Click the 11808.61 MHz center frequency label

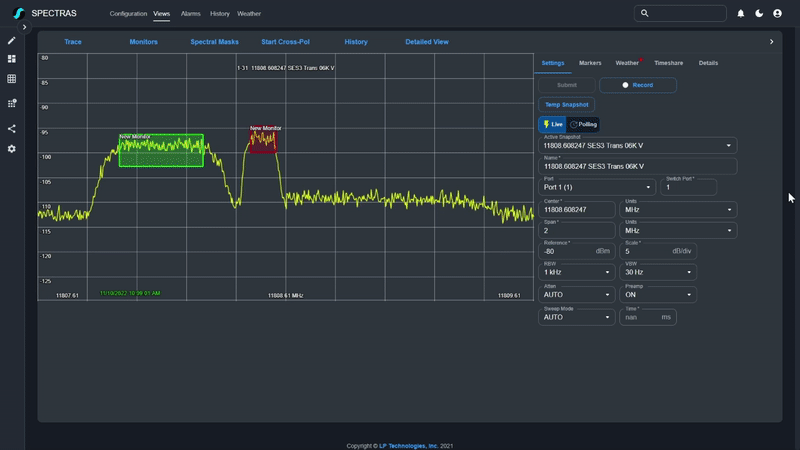pos(286,295)
